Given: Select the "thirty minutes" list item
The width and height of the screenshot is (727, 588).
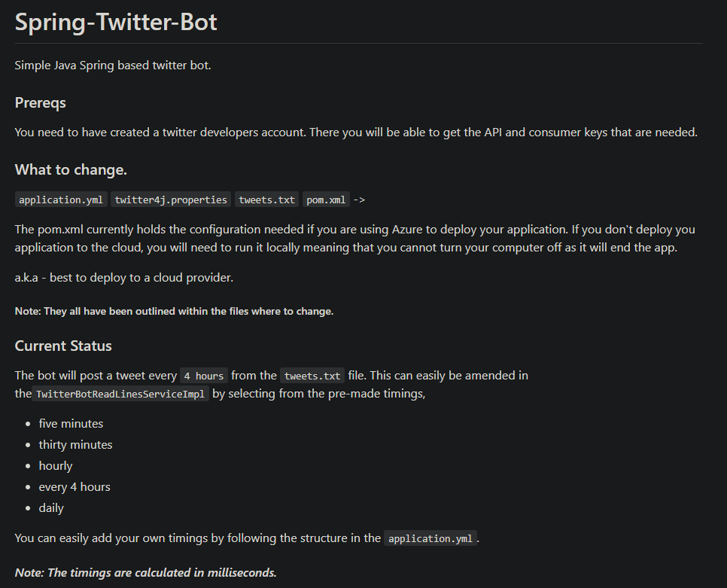Looking at the screenshot, I should pyautogui.click(x=75, y=444).
